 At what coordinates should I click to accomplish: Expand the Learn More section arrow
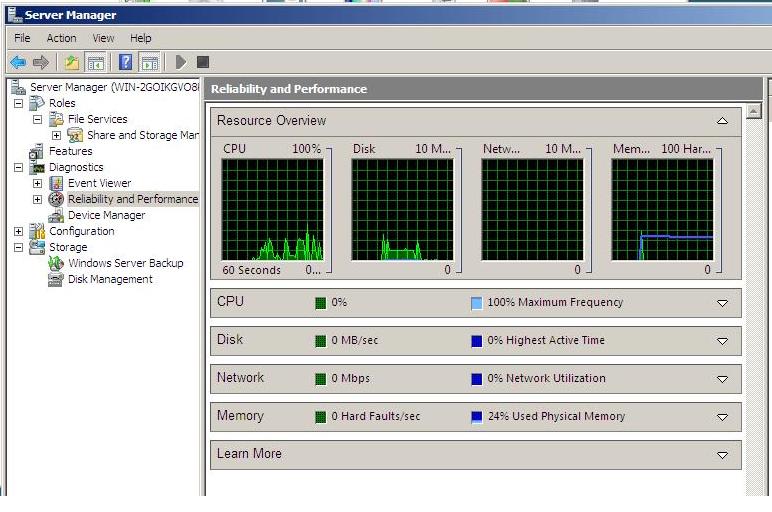(722, 455)
